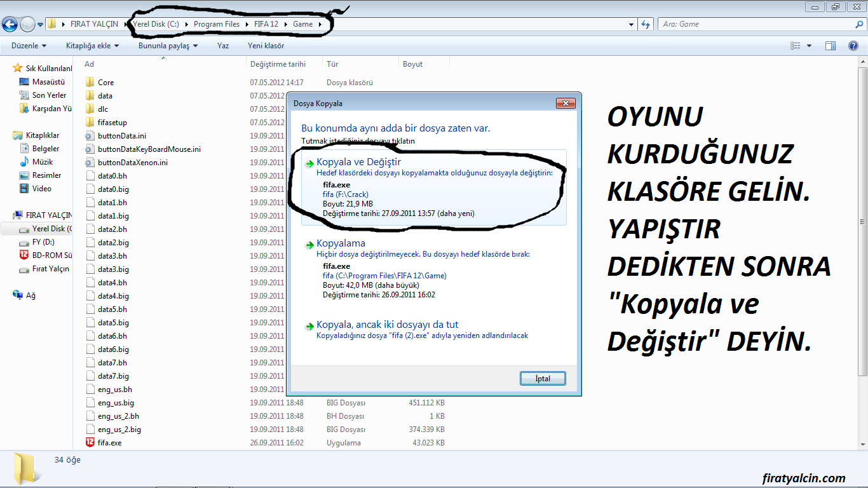
Task: Close the Dosya Kopyala dialog
Action: 566,103
